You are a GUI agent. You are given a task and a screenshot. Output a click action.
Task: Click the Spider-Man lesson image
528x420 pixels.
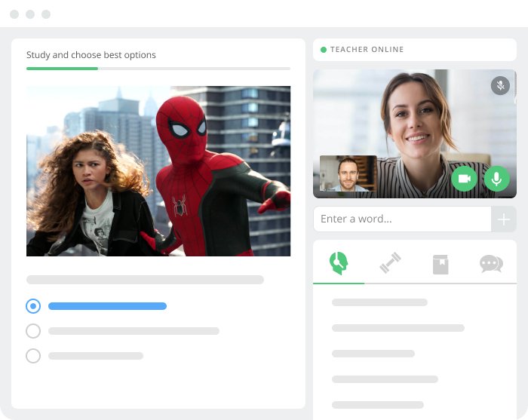pyautogui.click(x=158, y=171)
